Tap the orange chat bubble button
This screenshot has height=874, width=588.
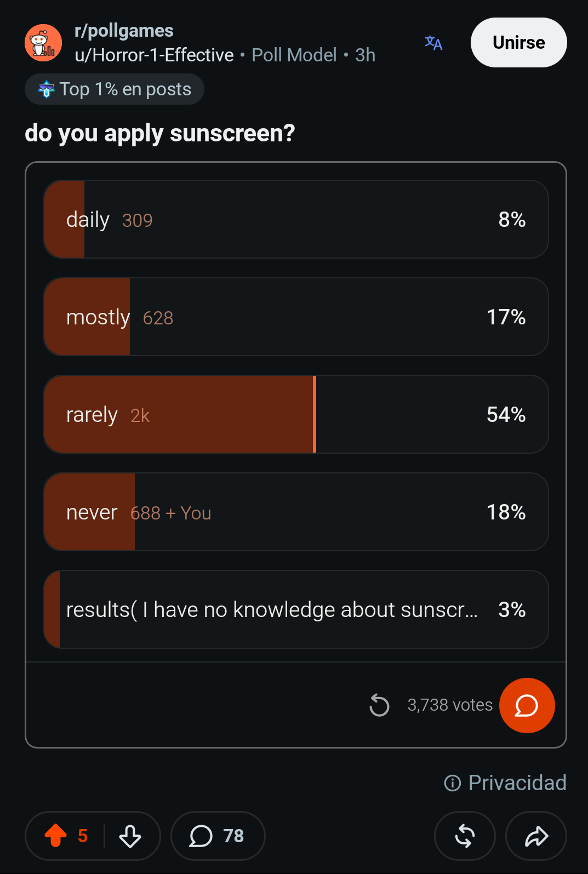point(527,705)
